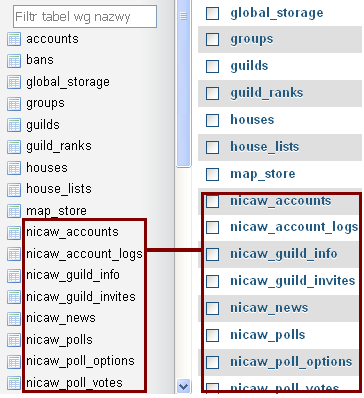The image size is (364, 398).
Task: Click the table icon beside nicaw_polls in sidebar
Action: click(x=14, y=340)
